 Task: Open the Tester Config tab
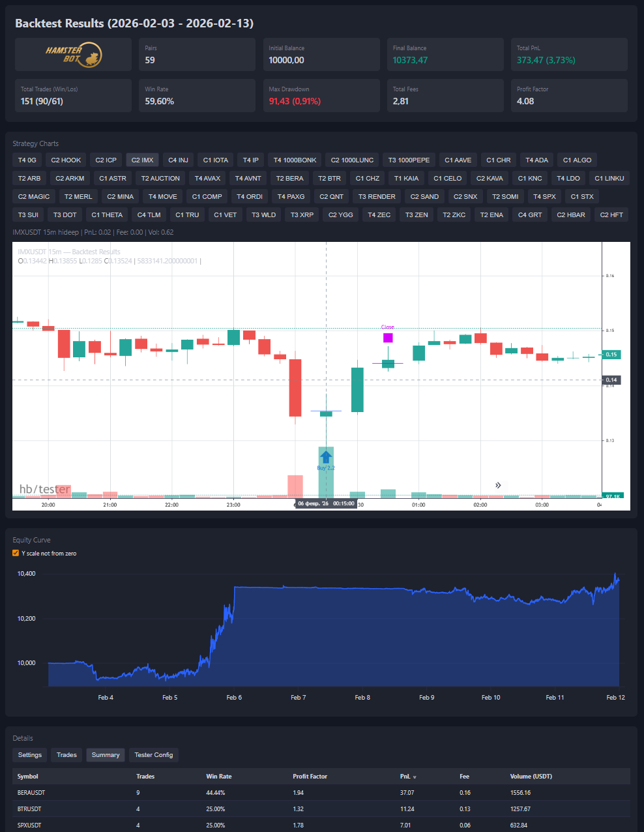pyautogui.click(x=154, y=755)
